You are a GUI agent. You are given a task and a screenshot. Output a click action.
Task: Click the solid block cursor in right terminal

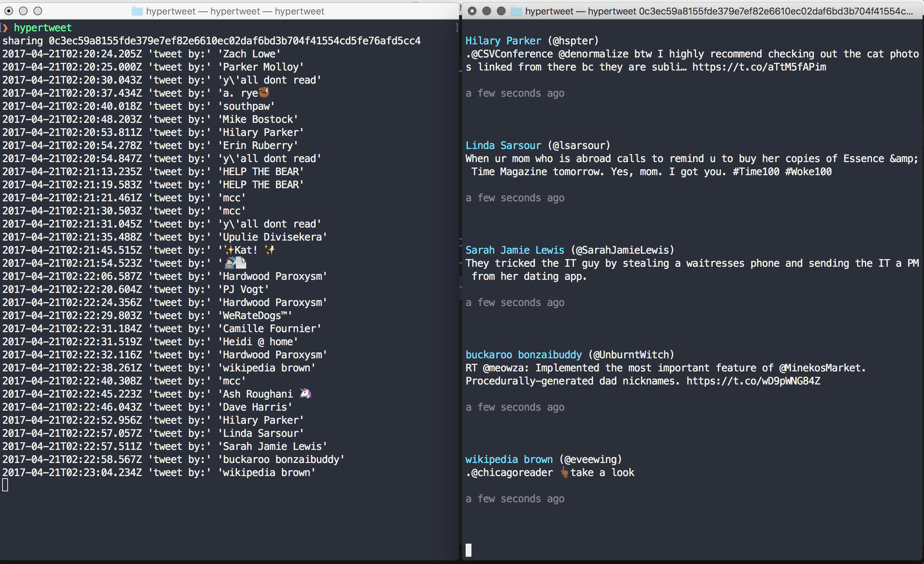click(469, 550)
